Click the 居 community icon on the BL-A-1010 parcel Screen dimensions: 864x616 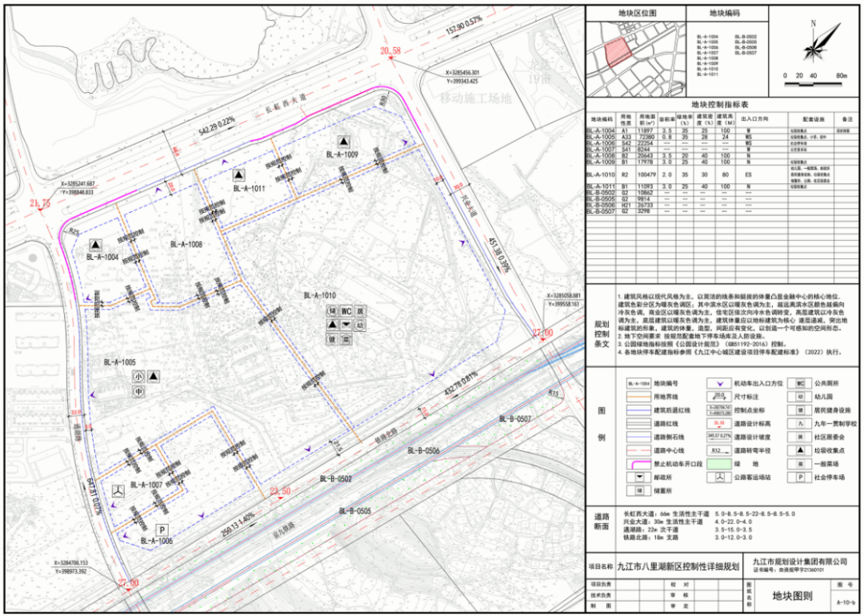(x=360, y=310)
